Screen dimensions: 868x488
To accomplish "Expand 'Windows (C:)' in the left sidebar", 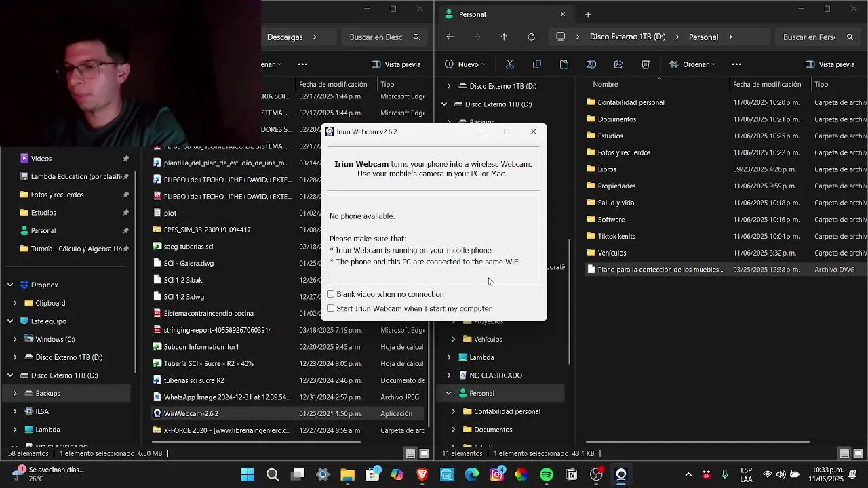I will pos(15,339).
